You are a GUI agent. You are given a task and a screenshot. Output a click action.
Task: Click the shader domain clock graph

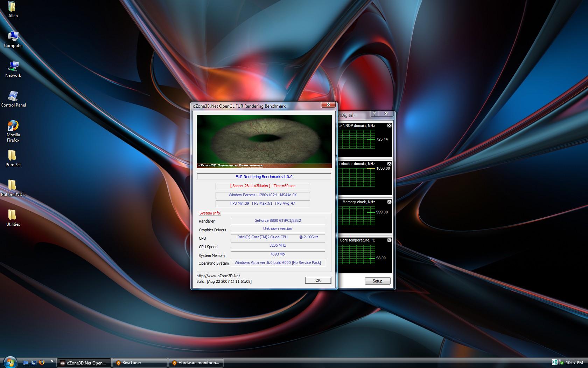[357, 177]
